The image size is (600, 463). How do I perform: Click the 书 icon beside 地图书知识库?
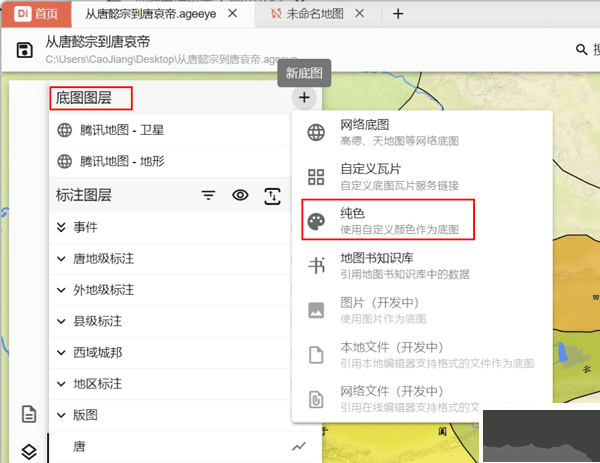click(317, 266)
